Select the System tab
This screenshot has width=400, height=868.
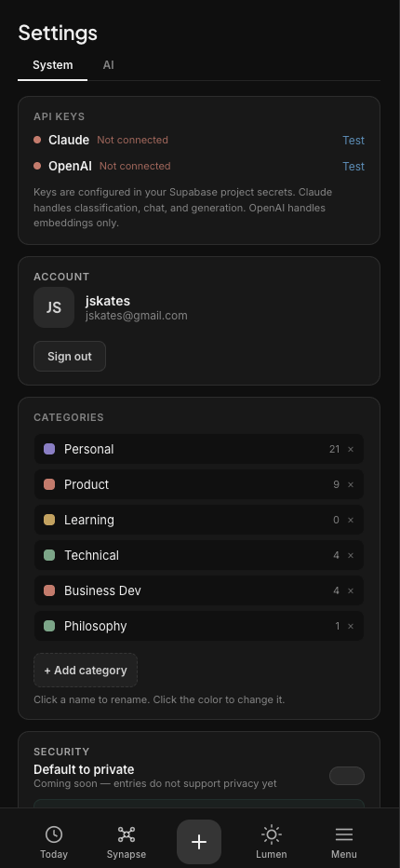[x=53, y=65]
